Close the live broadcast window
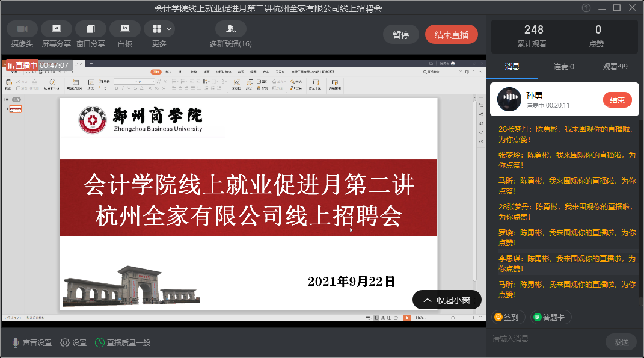This screenshot has height=358, width=644. point(633,8)
